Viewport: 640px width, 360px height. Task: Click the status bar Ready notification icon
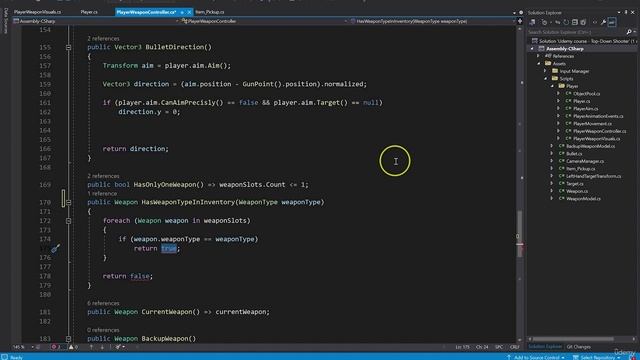pos(4,357)
